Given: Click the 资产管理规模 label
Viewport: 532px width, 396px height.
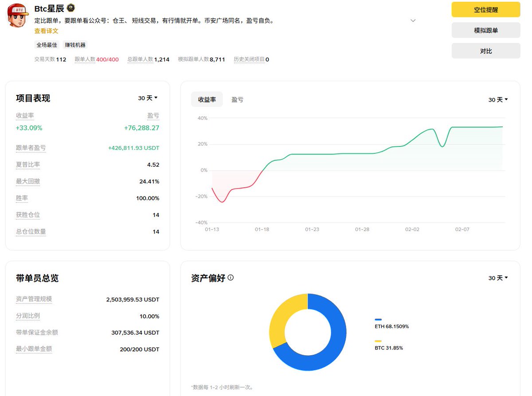Looking at the screenshot, I should click(x=34, y=299).
